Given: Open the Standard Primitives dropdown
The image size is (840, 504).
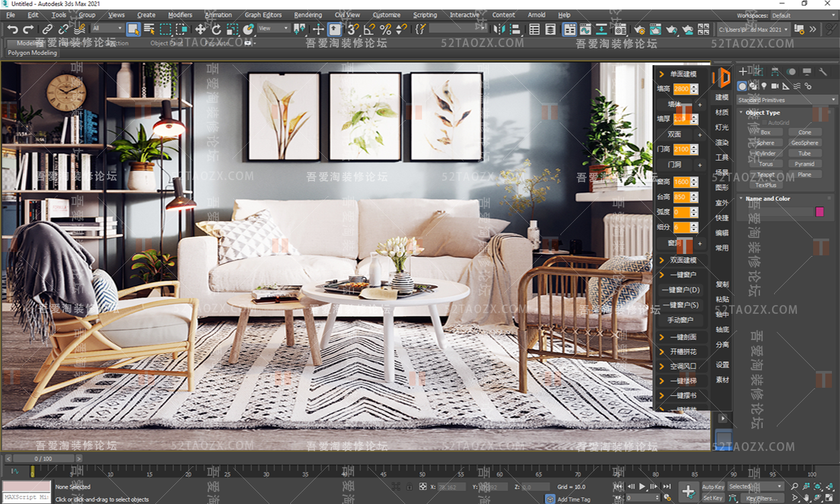Looking at the screenshot, I should pos(787,100).
